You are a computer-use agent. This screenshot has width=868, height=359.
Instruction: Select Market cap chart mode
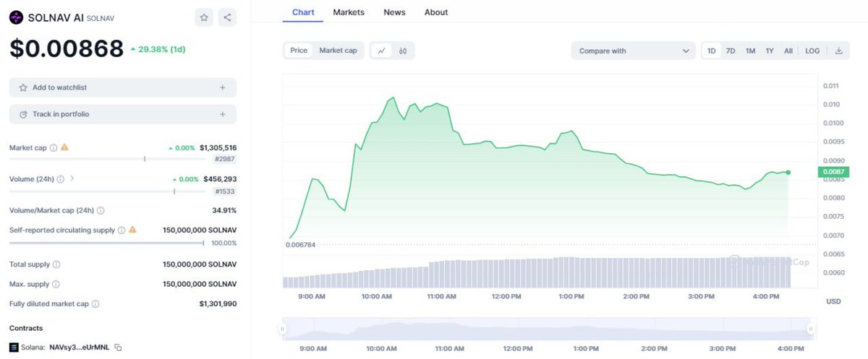point(338,51)
